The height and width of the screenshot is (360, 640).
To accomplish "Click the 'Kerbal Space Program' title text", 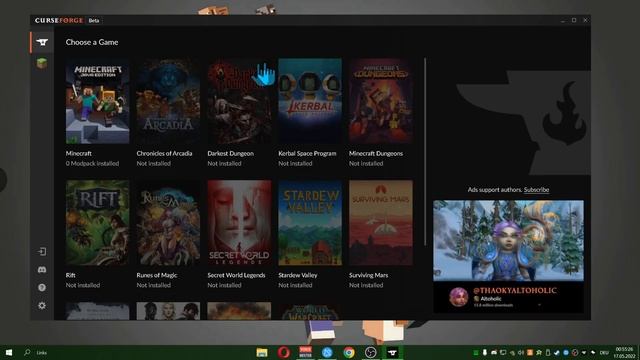I will point(307,153).
